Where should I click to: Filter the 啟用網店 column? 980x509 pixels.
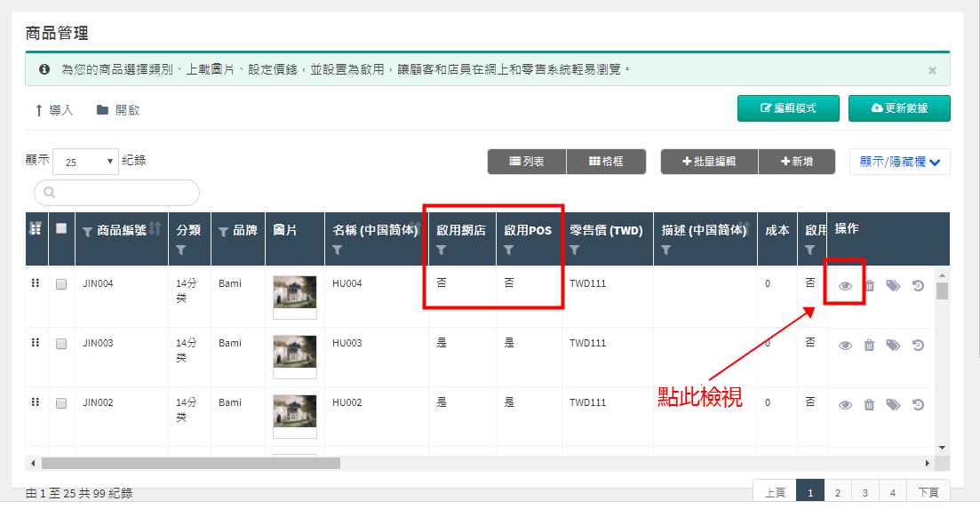(x=442, y=250)
